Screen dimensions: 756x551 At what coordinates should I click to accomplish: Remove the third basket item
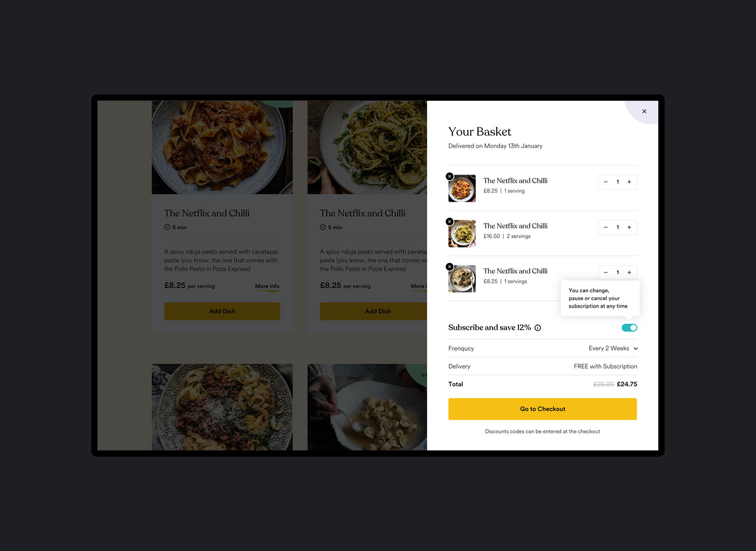pyautogui.click(x=449, y=267)
